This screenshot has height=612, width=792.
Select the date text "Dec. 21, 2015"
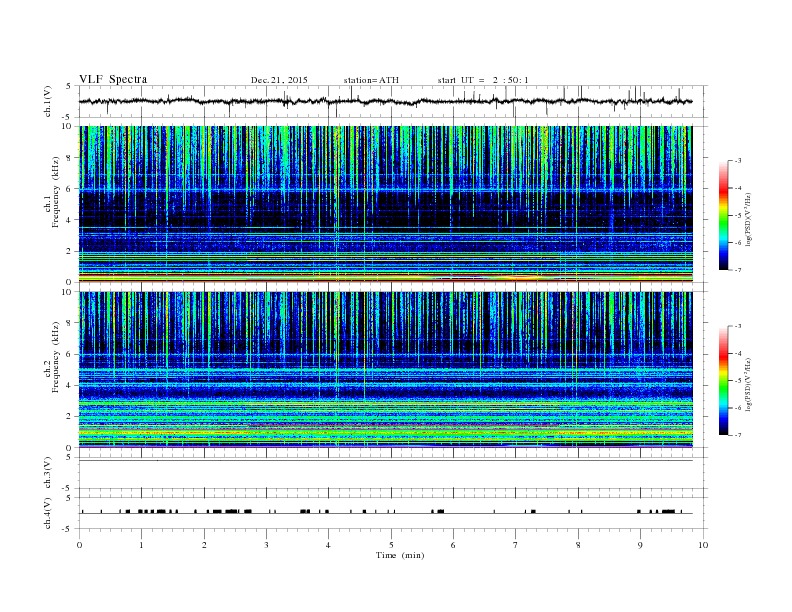[279, 80]
